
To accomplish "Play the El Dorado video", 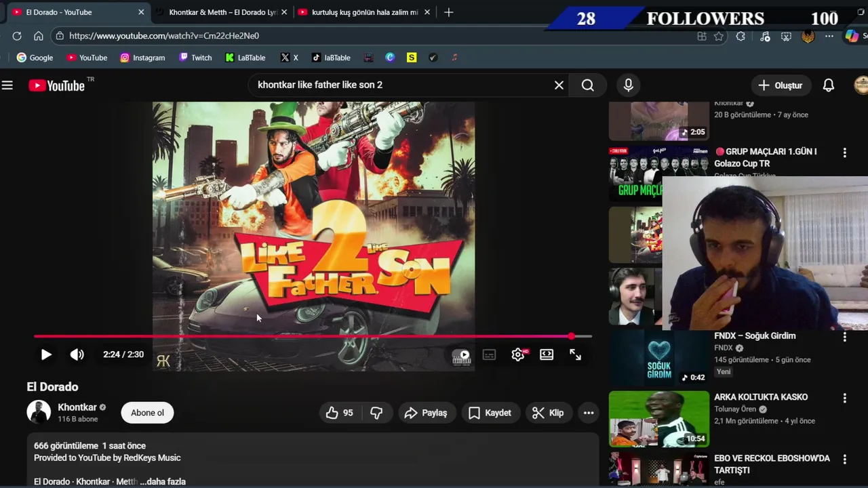I will click(46, 354).
